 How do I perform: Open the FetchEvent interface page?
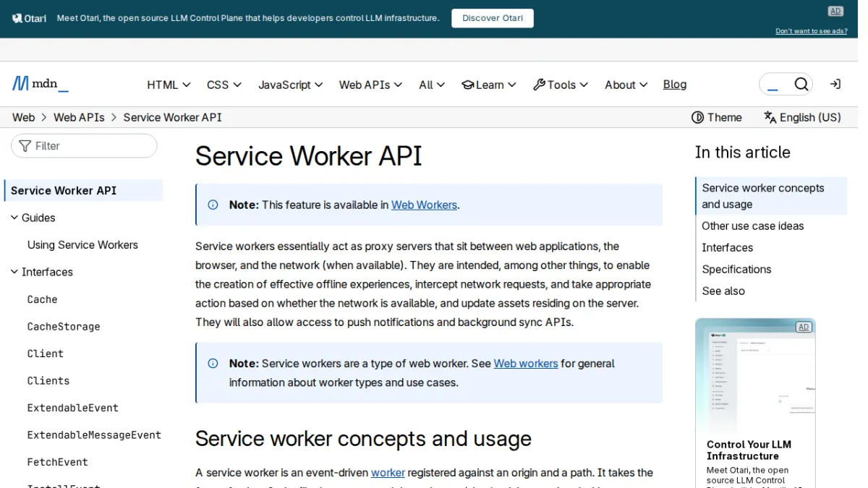click(x=58, y=462)
